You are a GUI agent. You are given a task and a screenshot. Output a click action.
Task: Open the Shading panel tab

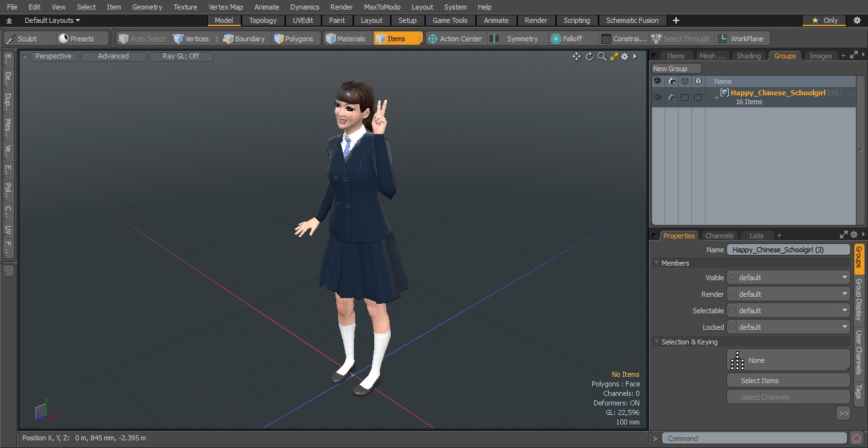tap(749, 56)
